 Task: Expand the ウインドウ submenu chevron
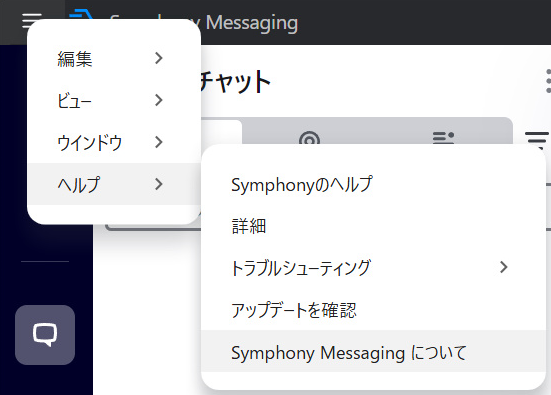159,142
